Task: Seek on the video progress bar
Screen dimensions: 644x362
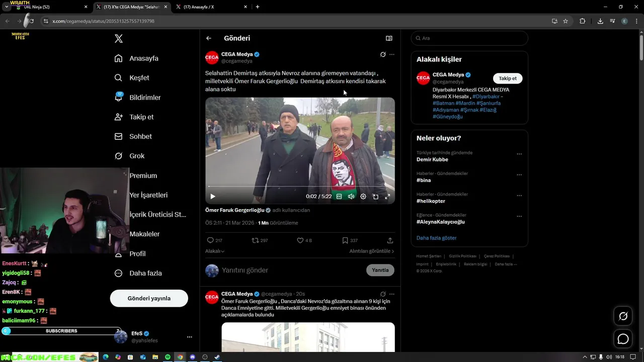Action: click(x=300, y=187)
